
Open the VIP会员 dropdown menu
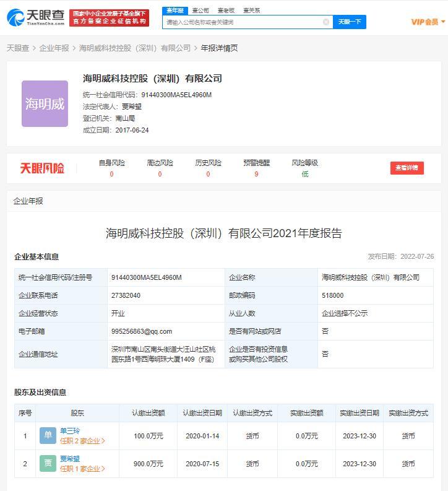point(428,22)
